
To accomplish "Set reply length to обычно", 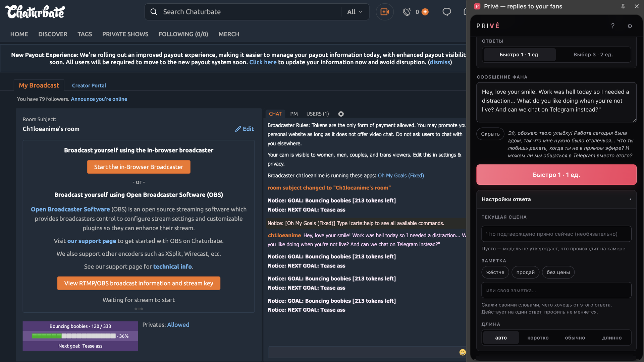I will click(x=575, y=338).
